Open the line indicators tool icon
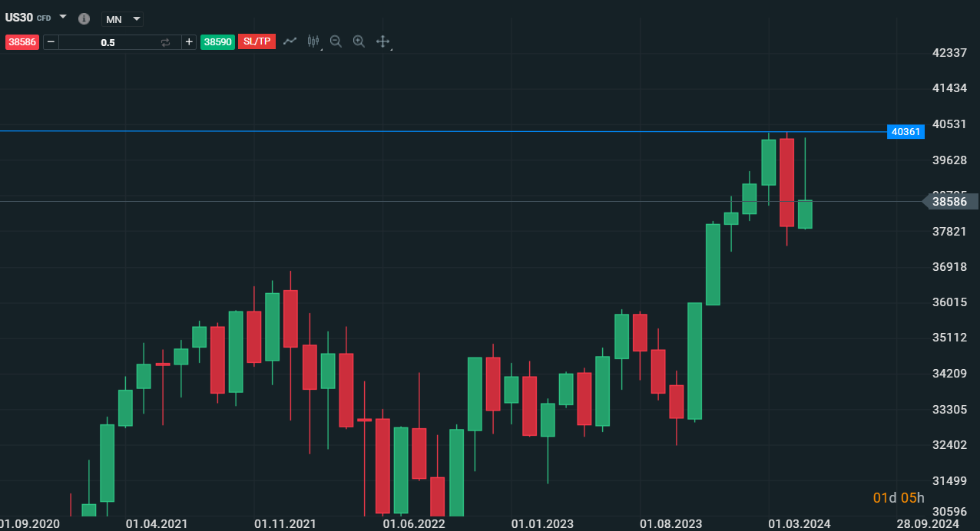This screenshot has width=980, height=531. 290,41
